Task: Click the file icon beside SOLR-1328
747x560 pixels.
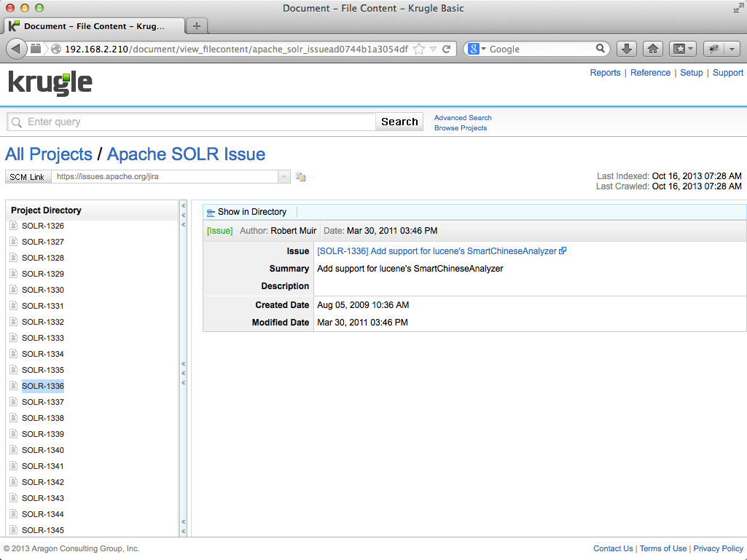Action: tap(14, 258)
